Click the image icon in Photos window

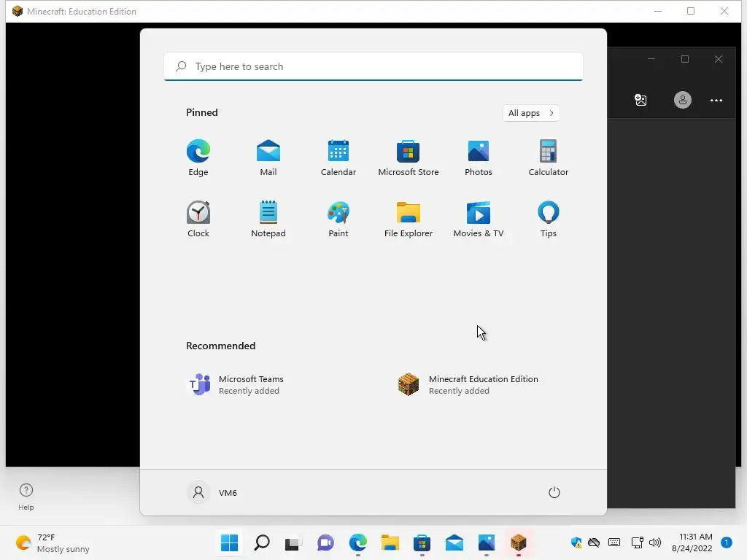click(x=640, y=100)
